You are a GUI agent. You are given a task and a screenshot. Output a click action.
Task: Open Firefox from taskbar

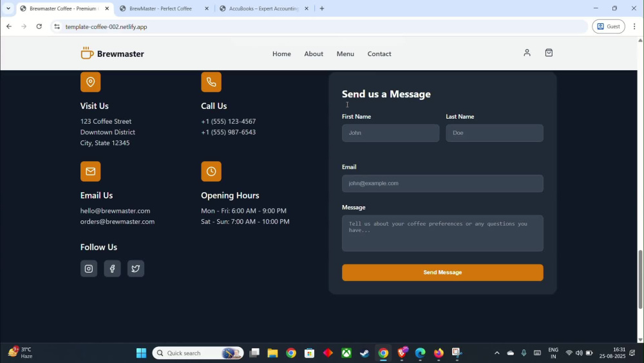tap(438, 353)
